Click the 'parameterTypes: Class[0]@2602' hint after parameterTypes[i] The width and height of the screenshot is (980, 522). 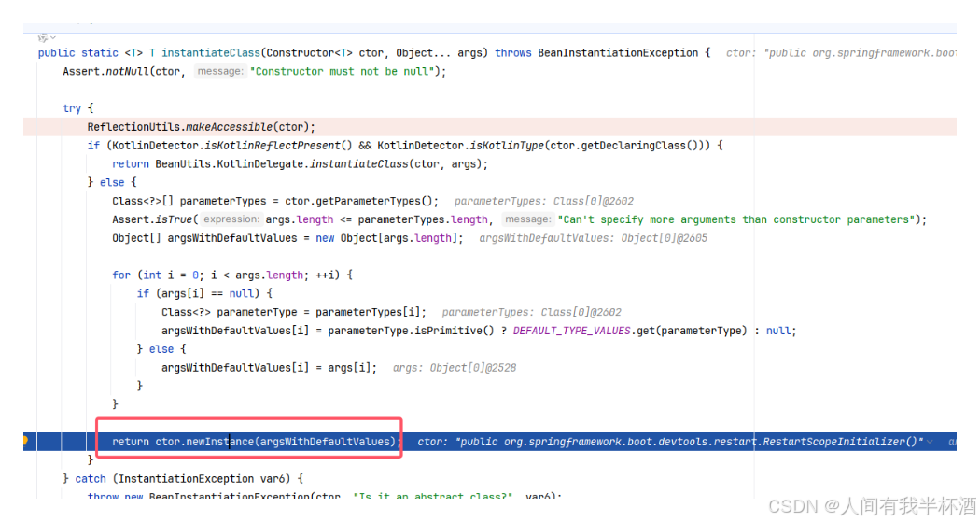(531, 312)
